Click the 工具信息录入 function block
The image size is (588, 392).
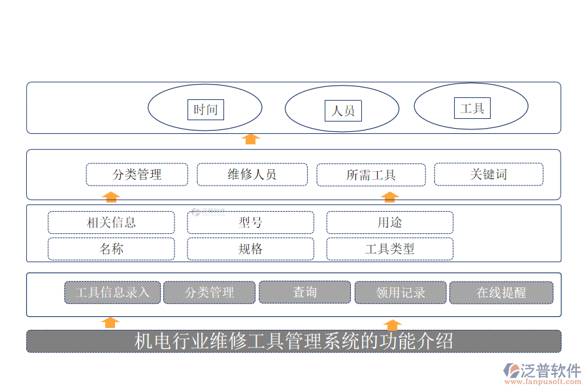tap(112, 292)
